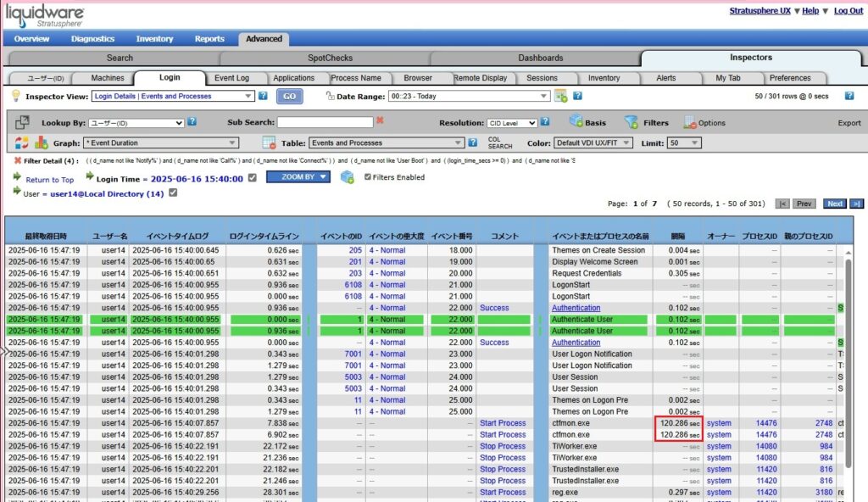The image size is (868, 502).
Task: Click the cube icon next to Zoom By
Action: [347, 177]
